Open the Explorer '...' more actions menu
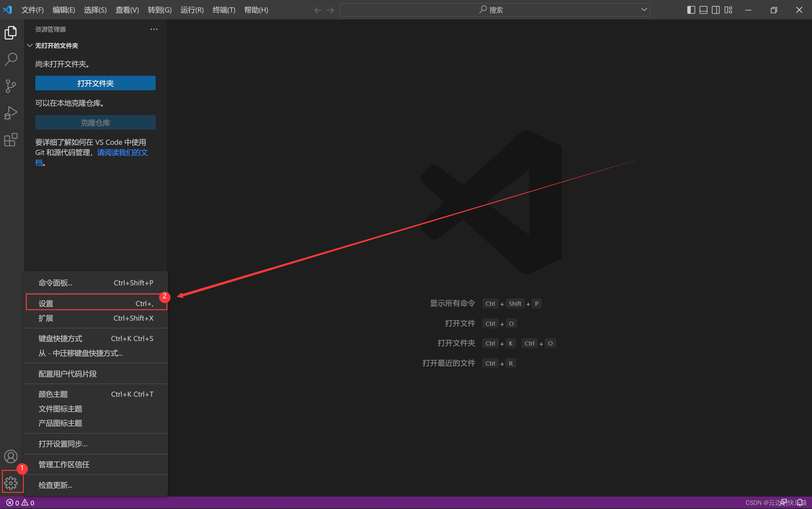Screen dimensions: 812x509 [x=154, y=29]
